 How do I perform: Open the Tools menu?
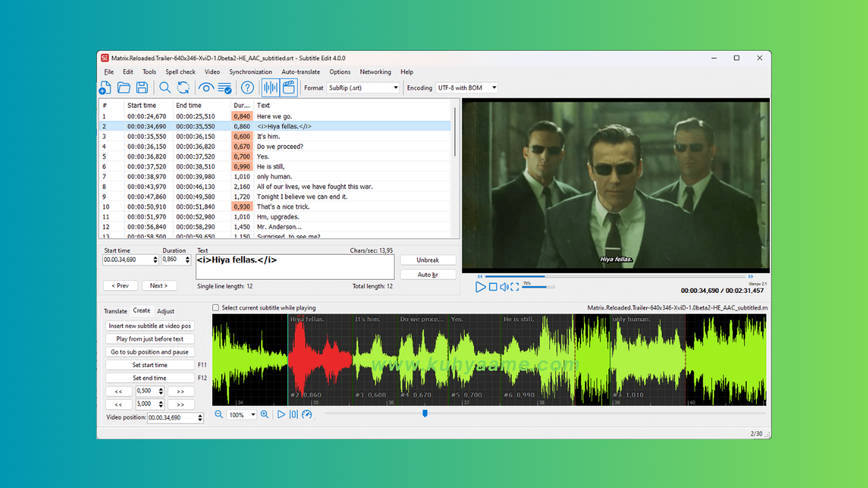pos(149,72)
